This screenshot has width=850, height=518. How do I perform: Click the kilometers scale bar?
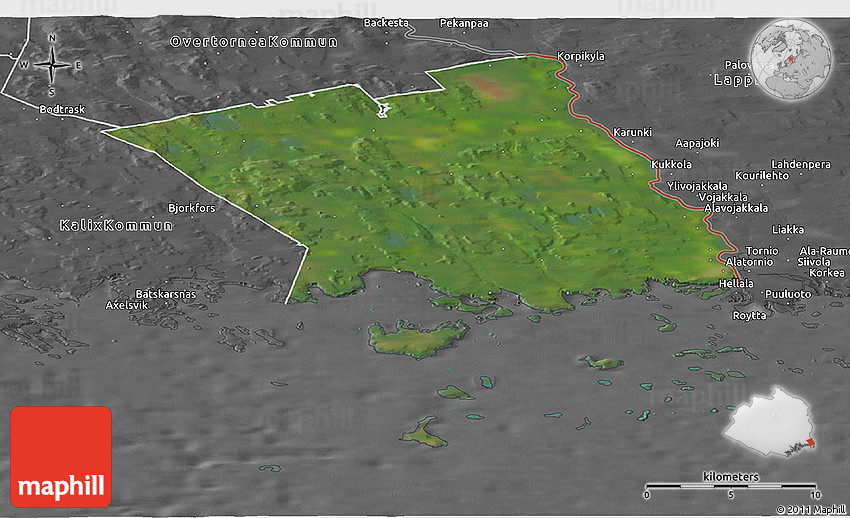point(731,486)
